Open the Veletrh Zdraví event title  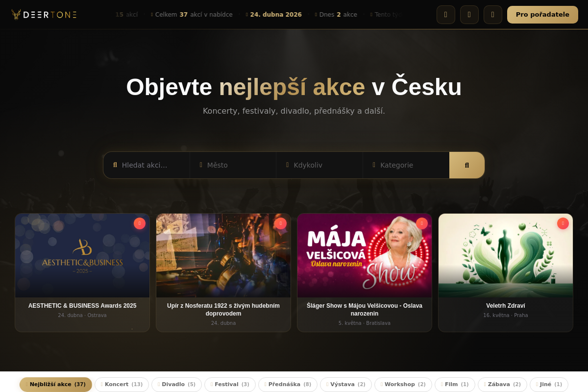click(x=506, y=306)
